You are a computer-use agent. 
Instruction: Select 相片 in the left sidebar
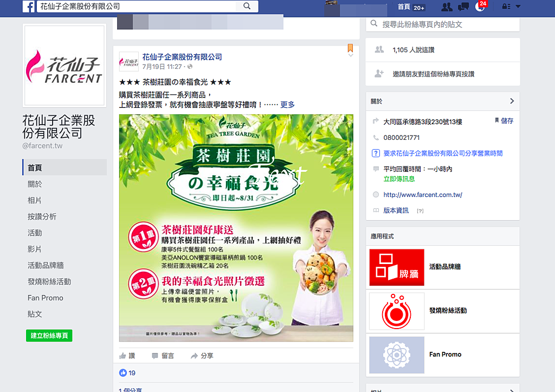[35, 201]
